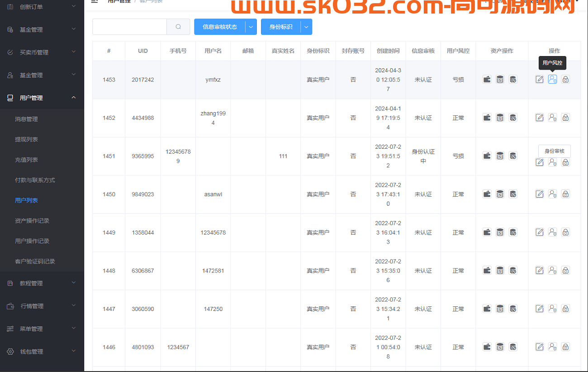The height and width of the screenshot is (372, 588).
Task: Open 提现列表 in the sidebar
Action: [x=26, y=139]
